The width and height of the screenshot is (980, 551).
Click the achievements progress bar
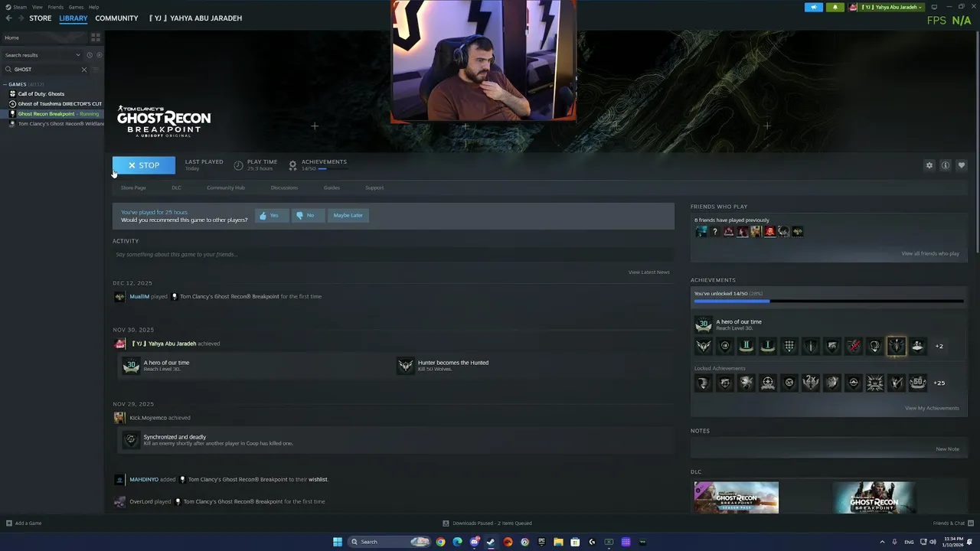[828, 302]
